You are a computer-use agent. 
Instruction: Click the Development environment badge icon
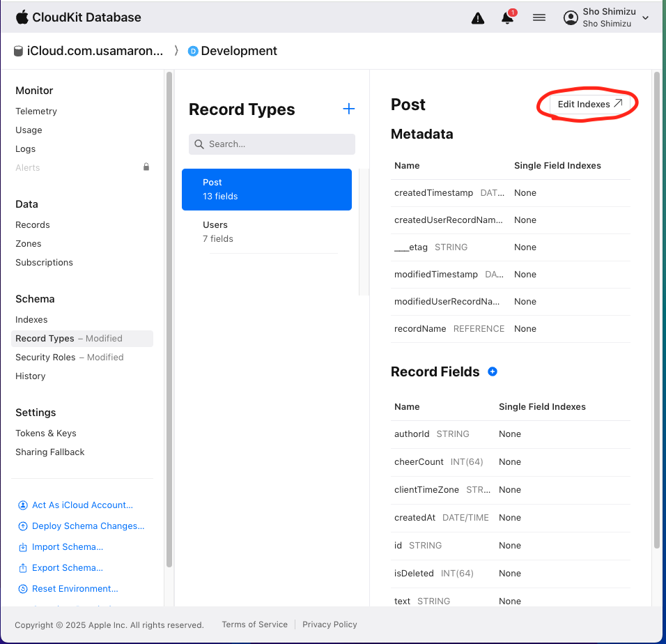click(193, 51)
